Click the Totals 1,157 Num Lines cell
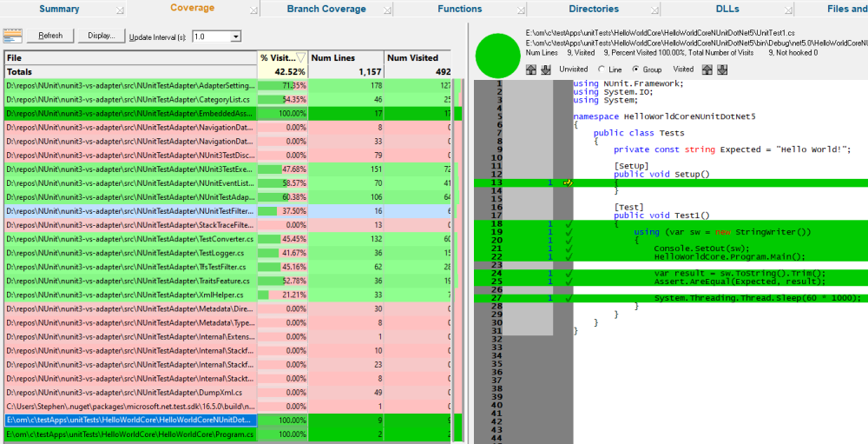The width and height of the screenshot is (868, 444). coord(346,71)
